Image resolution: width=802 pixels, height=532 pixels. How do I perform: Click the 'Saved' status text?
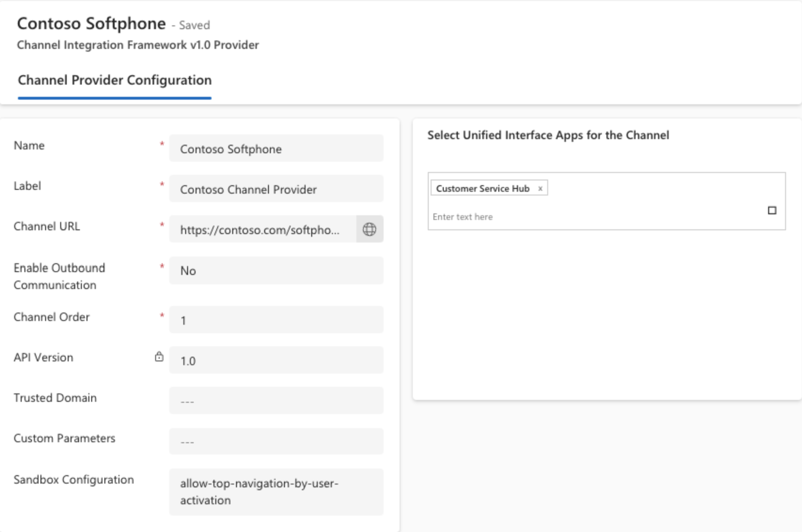pos(194,25)
